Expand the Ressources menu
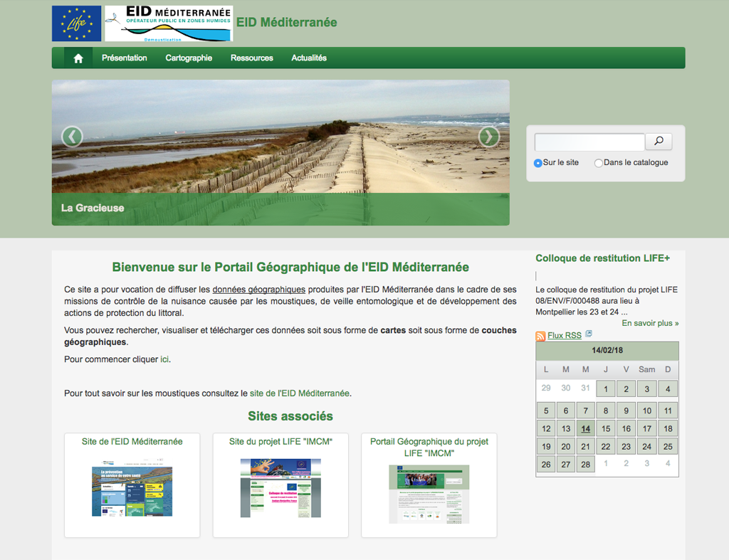 (x=252, y=58)
